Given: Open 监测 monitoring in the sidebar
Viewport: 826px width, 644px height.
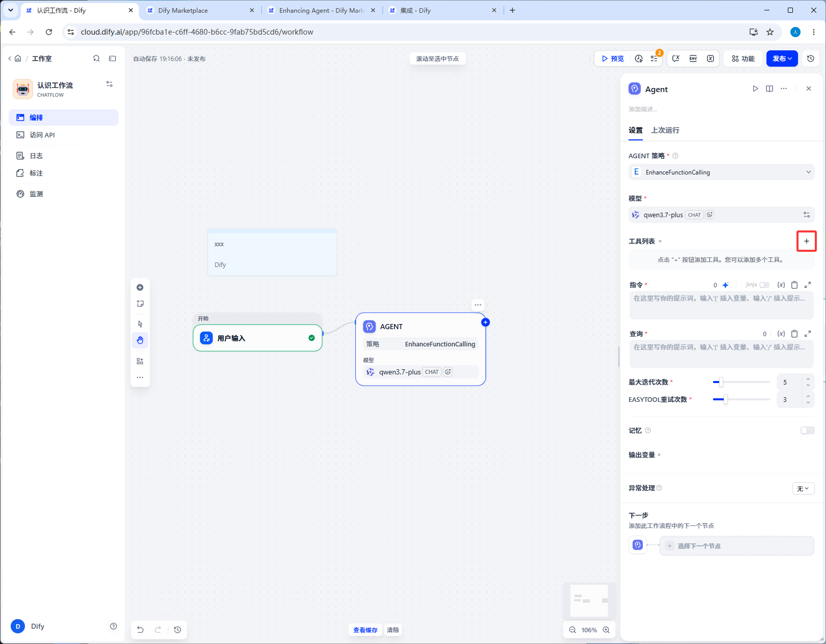Looking at the screenshot, I should [64, 194].
